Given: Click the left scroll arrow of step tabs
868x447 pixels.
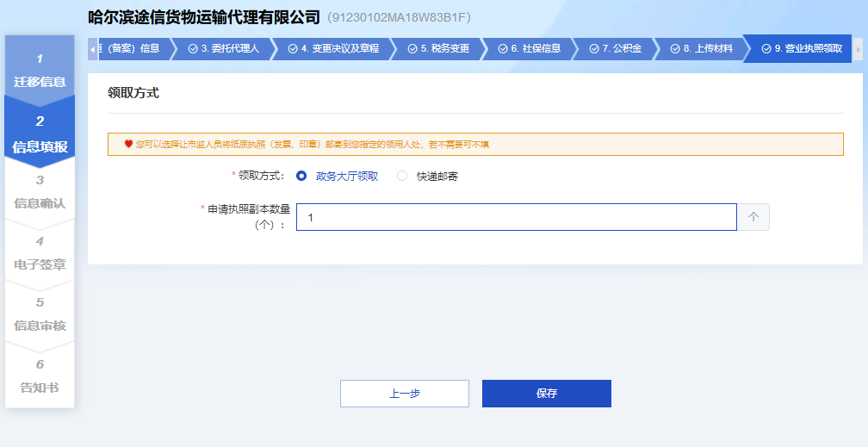Looking at the screenshot, I should point(92,49).
